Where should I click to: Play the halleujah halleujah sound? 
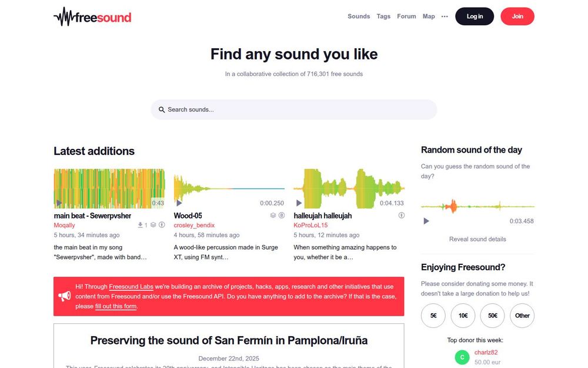click(299, 203)
